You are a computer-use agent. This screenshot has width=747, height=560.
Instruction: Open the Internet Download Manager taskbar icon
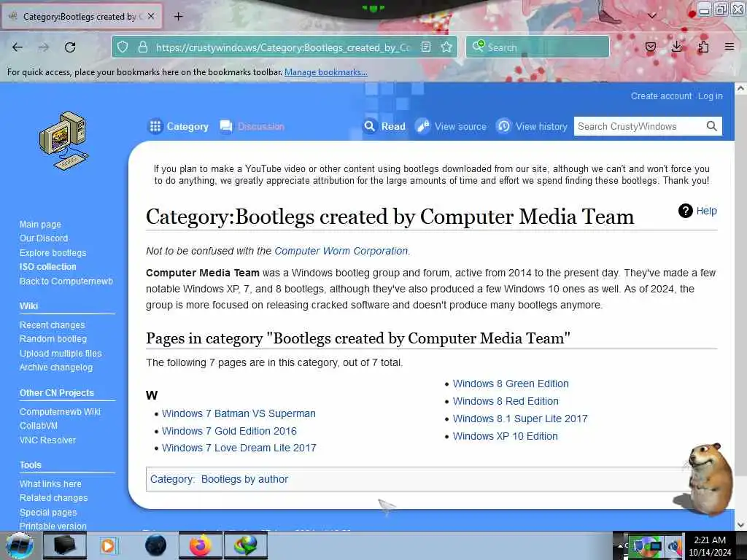245,545
